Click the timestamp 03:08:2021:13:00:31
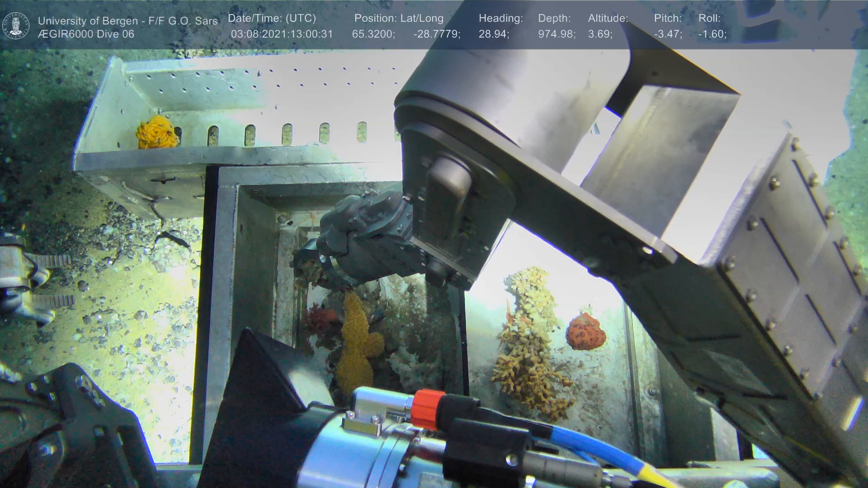The height and width of the screenshot is (488, 868). (282, 34)
